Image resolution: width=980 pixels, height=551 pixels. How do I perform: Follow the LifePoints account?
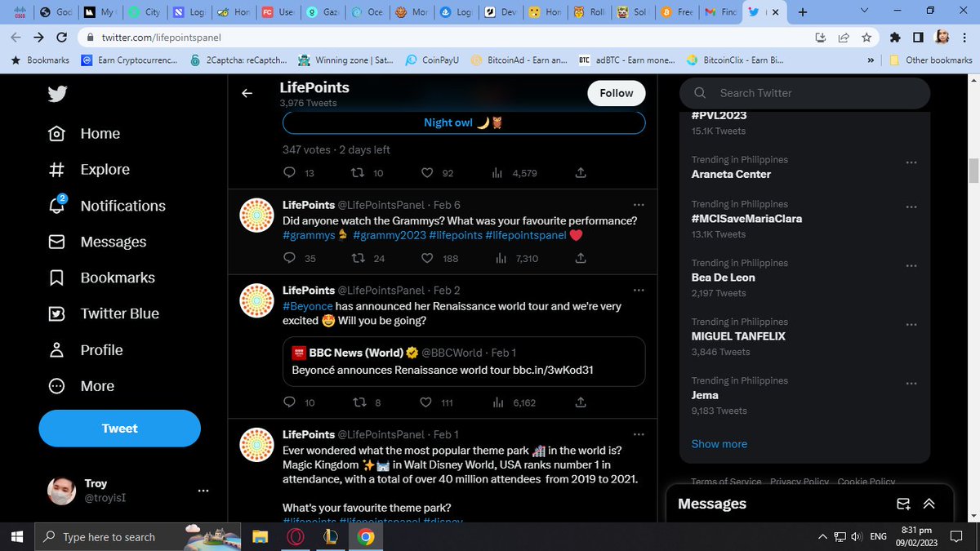click(x=617, y=93)
